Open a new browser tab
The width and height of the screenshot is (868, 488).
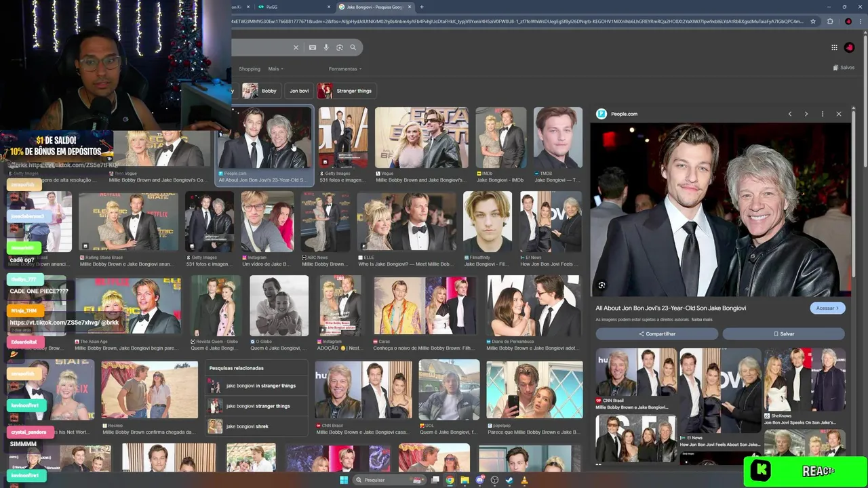tap(422, 7)
